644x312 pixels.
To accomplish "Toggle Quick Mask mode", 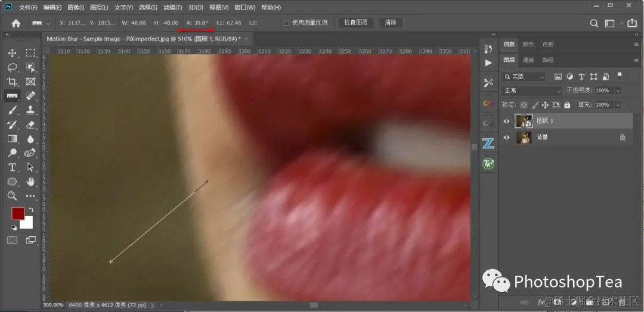I will point(13,241).
